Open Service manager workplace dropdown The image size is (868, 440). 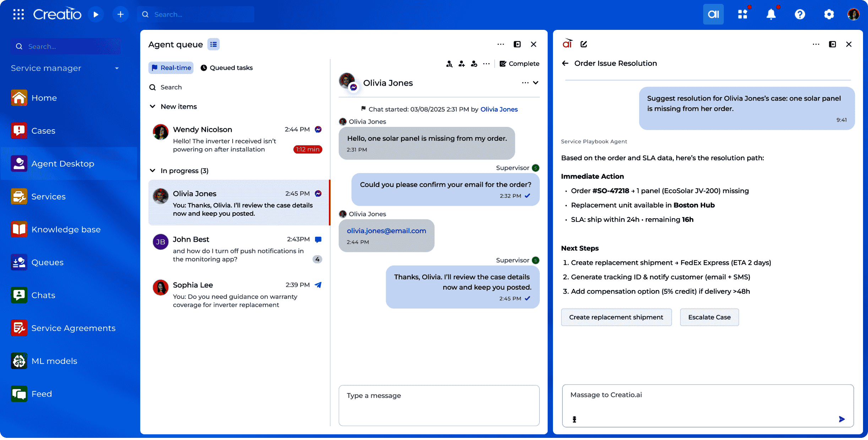[117, 68]
